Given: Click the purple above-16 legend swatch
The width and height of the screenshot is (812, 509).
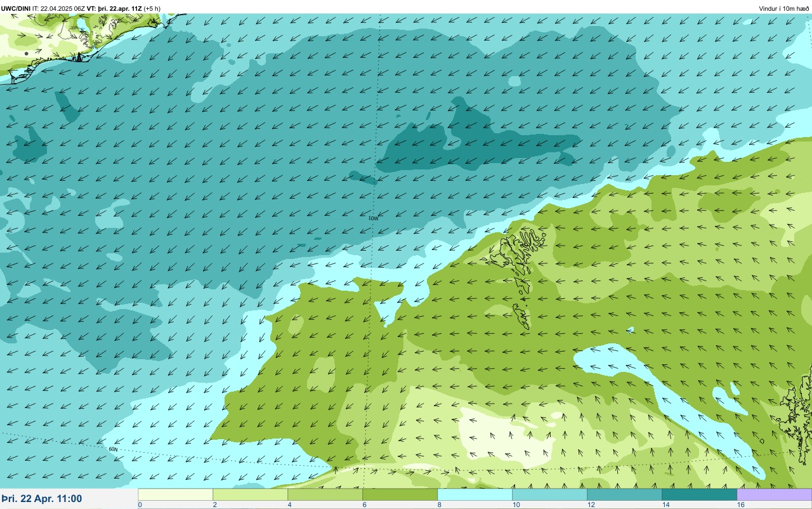Looking at the screenshot, I should tap(775, 494).
